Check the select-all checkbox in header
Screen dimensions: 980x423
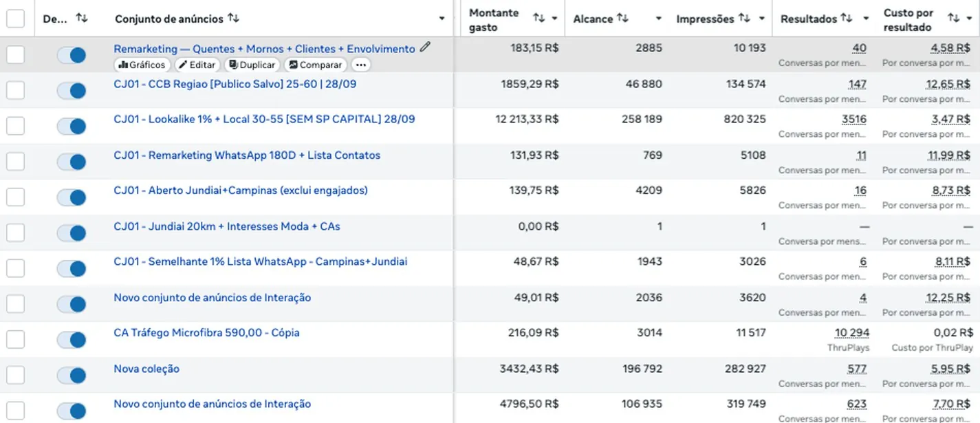click(x=15, y=19)
